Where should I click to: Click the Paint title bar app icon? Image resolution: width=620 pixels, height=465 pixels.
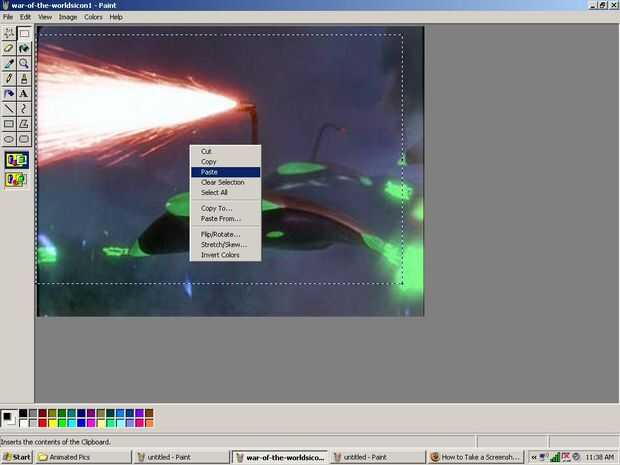click(x=6, y=5)
